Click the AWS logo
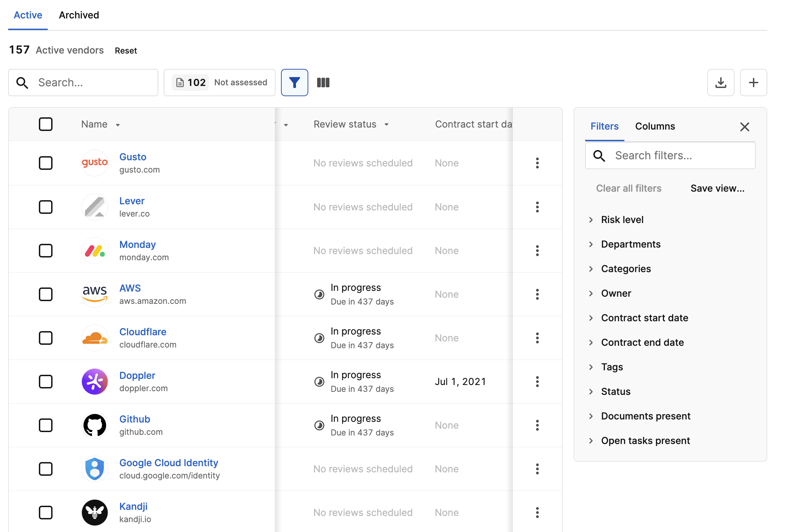This screenshot has width=785, height=532. tap(95, 294)
